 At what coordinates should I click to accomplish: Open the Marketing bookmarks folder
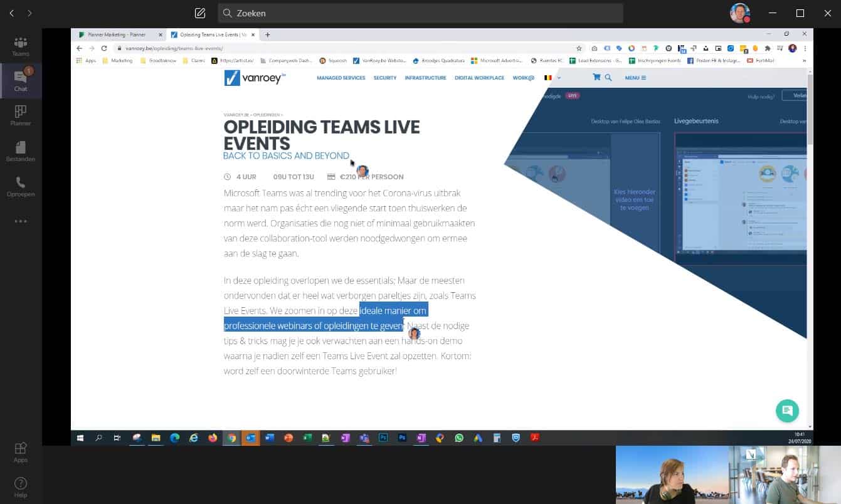click(x=117, y=61)
